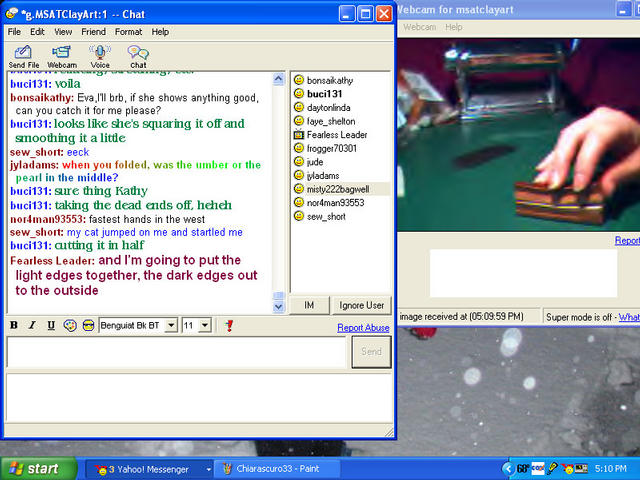Select user jude in list
This screenshot has width=640, height=480.
coord(315,162)
